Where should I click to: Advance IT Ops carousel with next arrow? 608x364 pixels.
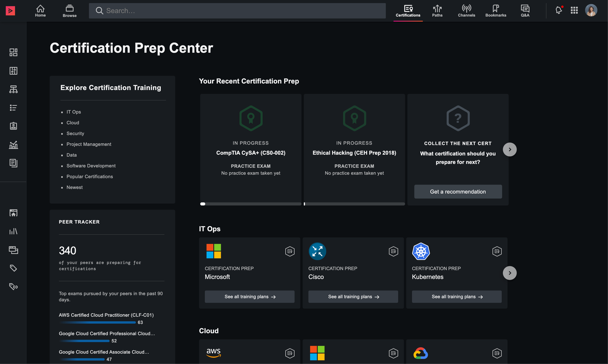pyautogui.click(x=510, y=273)
